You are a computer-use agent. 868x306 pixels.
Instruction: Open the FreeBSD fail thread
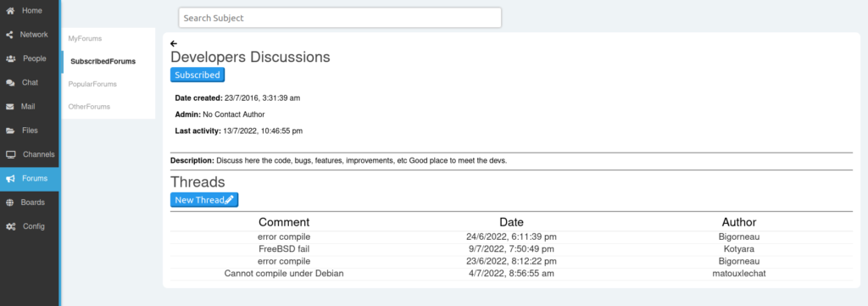284,249
